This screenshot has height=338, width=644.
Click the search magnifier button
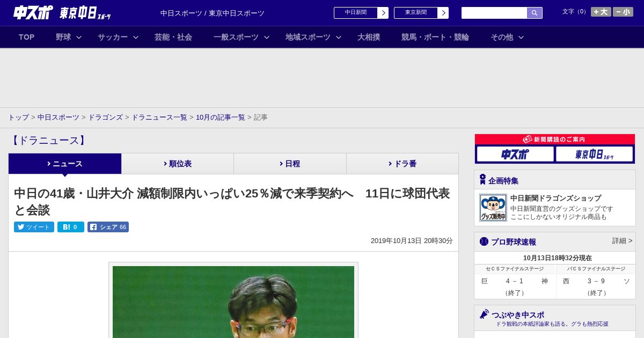point(535,13)
